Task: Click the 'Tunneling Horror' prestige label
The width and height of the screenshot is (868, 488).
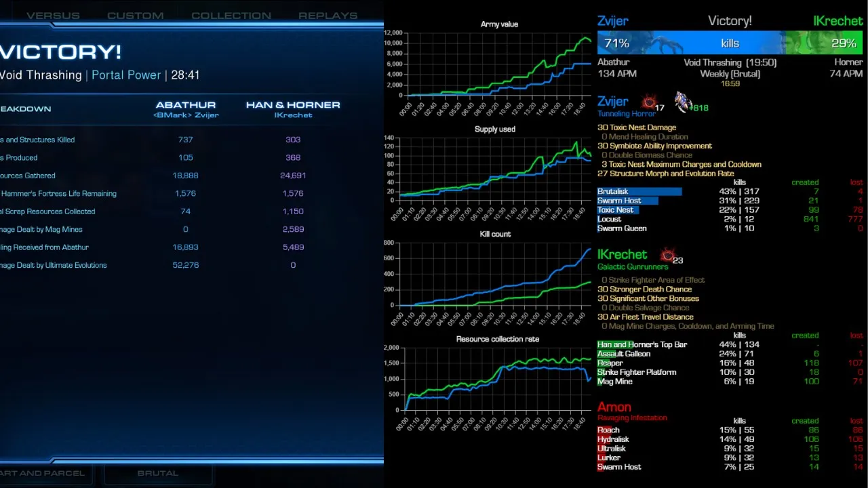Action: 626,114
